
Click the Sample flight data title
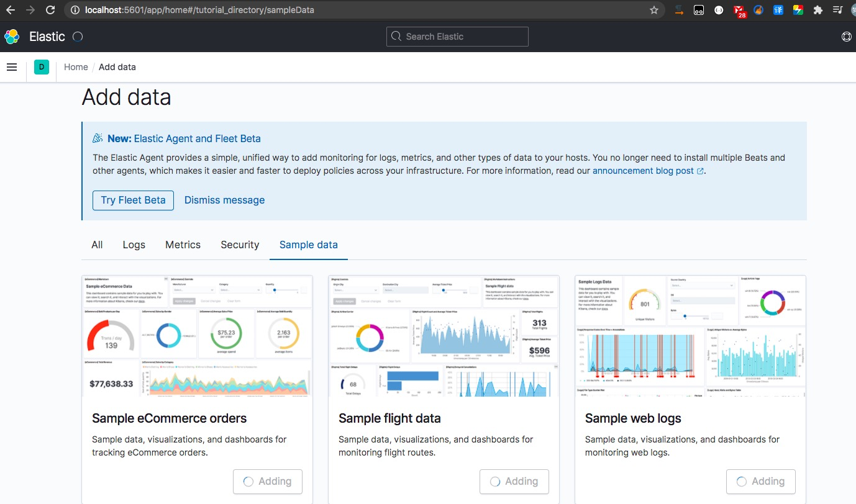389,418
